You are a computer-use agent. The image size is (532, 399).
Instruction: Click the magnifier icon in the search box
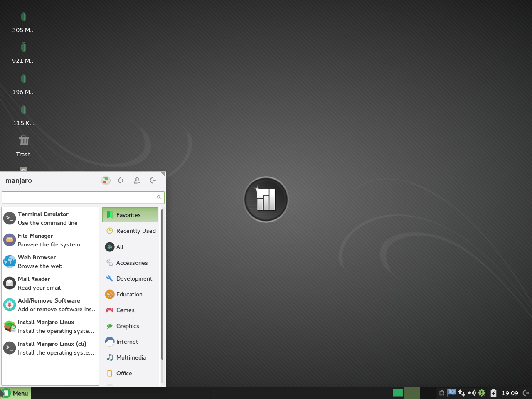[159, 197]
